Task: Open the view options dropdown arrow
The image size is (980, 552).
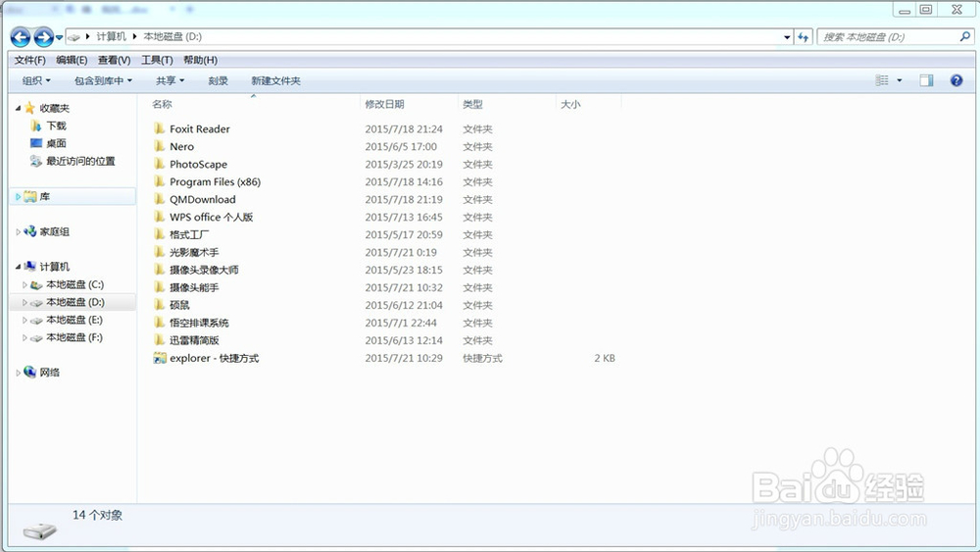Action: [x=900, y=80]
